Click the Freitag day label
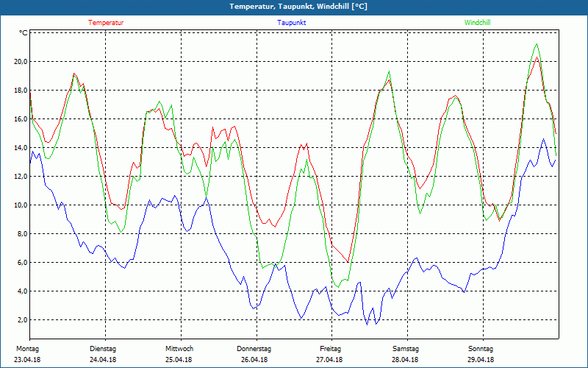The image size is (588, 368). tap(330, 349)
